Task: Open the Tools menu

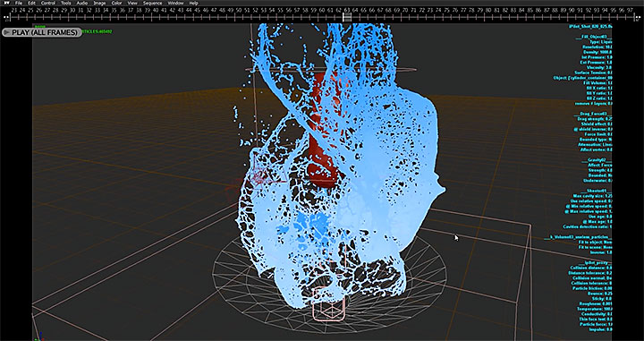Action: click(x=65, y=3)
